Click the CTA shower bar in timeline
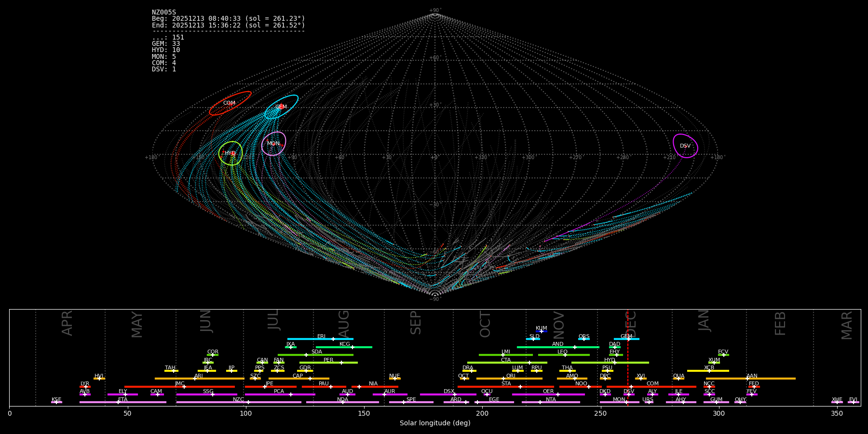The width and height of the screenshot is (868, 434). pyautogui.click(x=507, y=363)
